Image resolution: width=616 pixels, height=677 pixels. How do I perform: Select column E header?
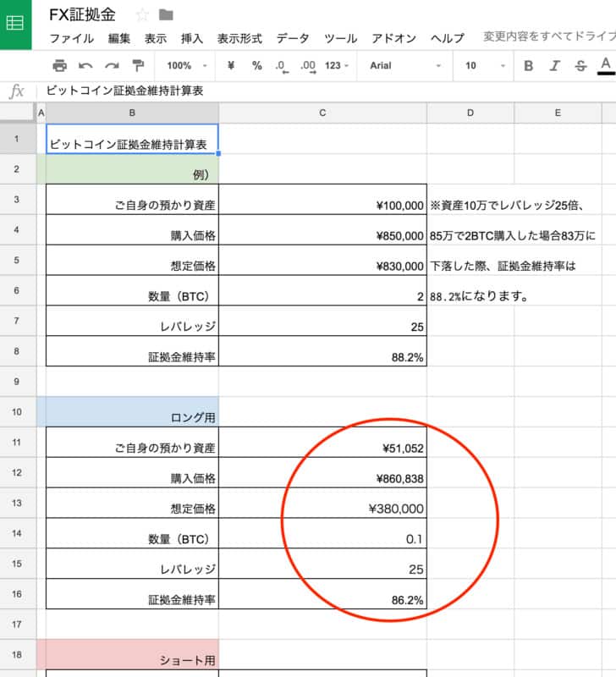[x=558, y=113]
